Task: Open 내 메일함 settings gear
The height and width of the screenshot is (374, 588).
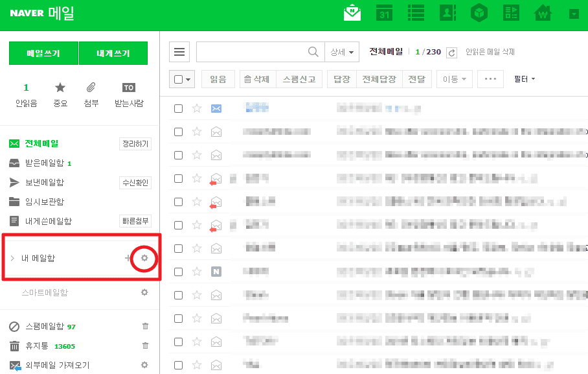Action: (144, 258)
